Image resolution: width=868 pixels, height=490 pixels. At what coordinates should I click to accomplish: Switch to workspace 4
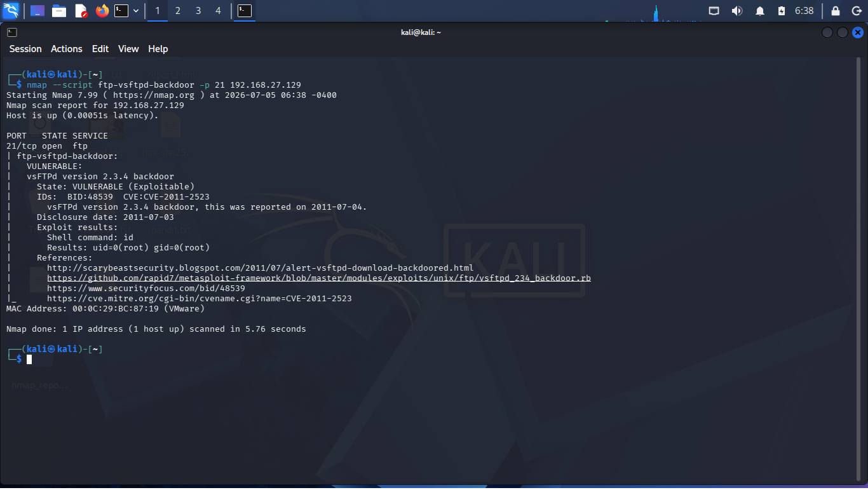(x=219, y=11)
